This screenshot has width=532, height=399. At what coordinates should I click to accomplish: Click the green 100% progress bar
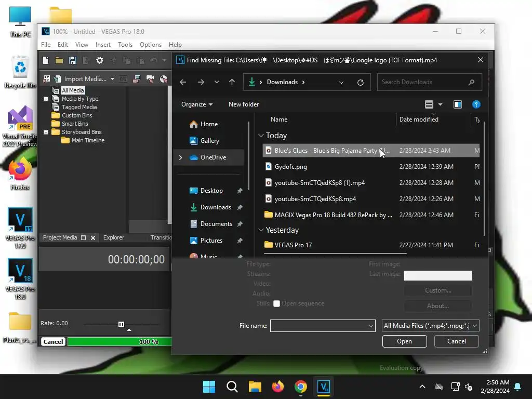[x=119, y=342]
